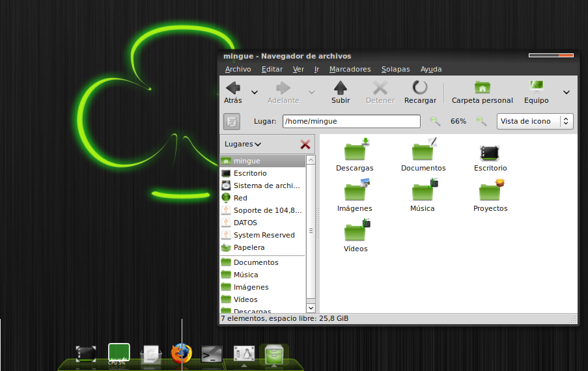The image size is (588, 371).
Task: Select the Música folder in main view
Action: pyautogui.click(x=423, y=195)
